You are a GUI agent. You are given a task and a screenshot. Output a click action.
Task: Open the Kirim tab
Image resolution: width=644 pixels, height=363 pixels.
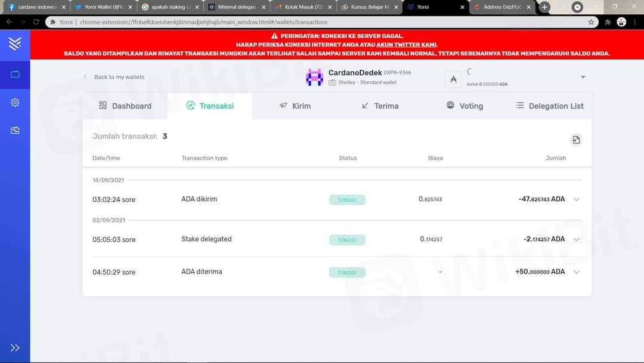point(295,106)
